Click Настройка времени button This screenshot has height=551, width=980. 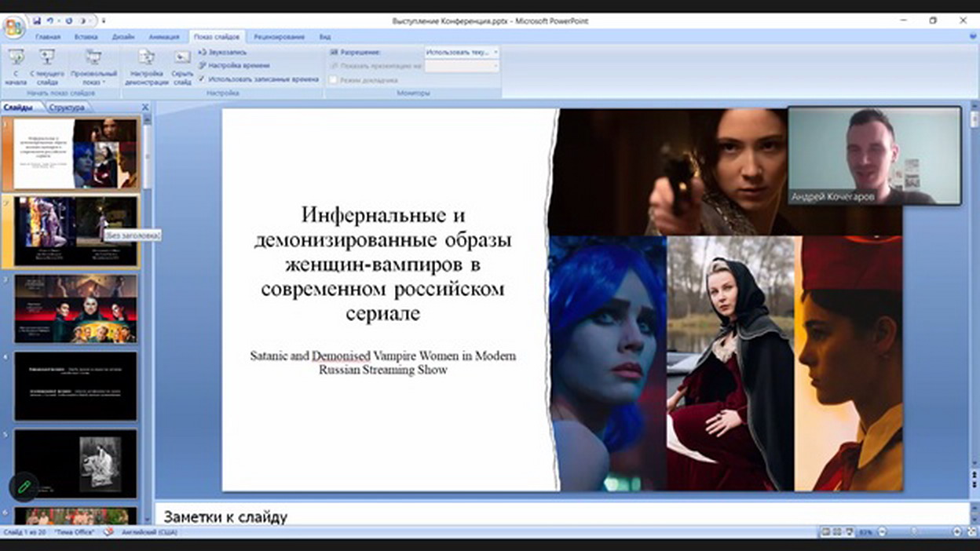pos(234,66)
